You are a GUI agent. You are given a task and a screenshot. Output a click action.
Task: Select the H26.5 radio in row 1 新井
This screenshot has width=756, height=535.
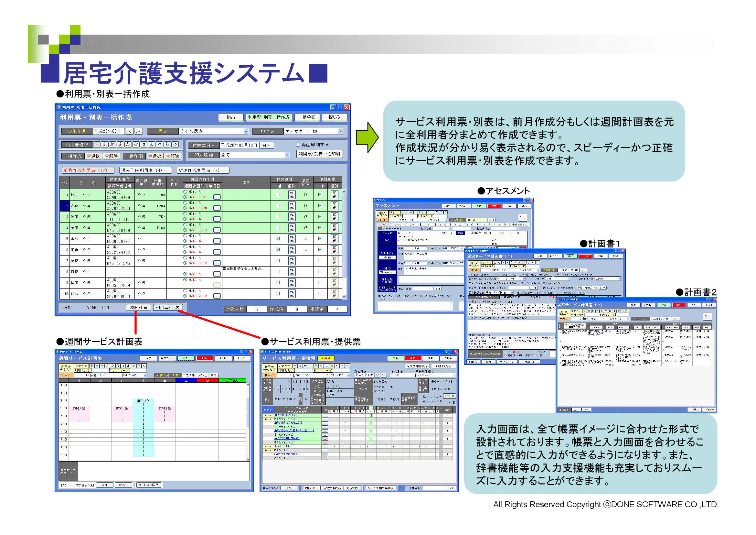186,192
